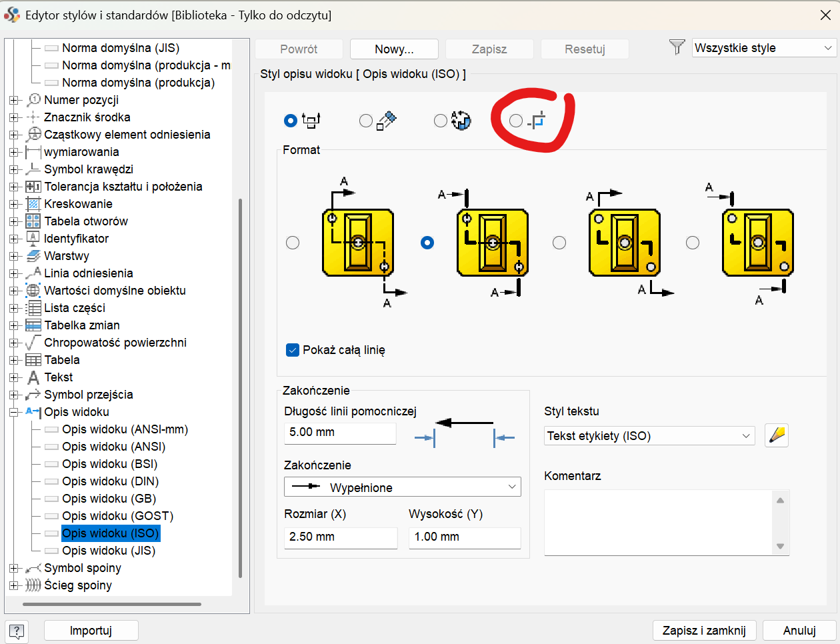This screenshot has height=644, width=840.
Task: Click the Resetuj button
Action: tap(585, 49)
